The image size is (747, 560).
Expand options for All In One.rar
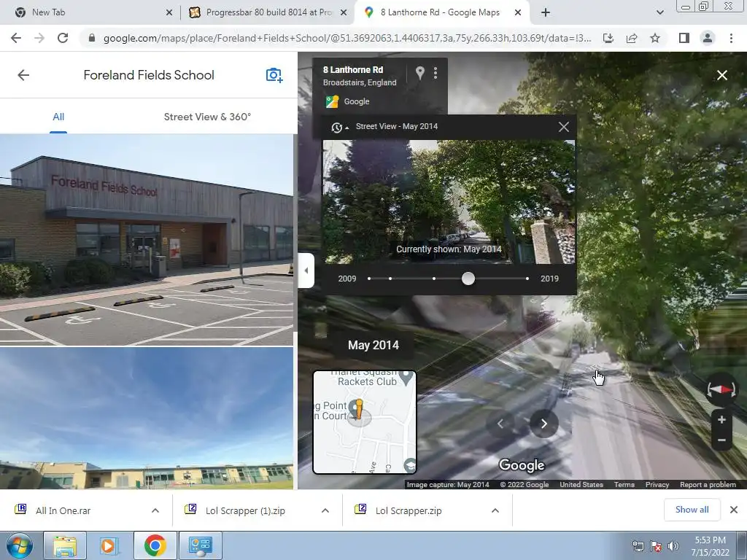(155, 510)
